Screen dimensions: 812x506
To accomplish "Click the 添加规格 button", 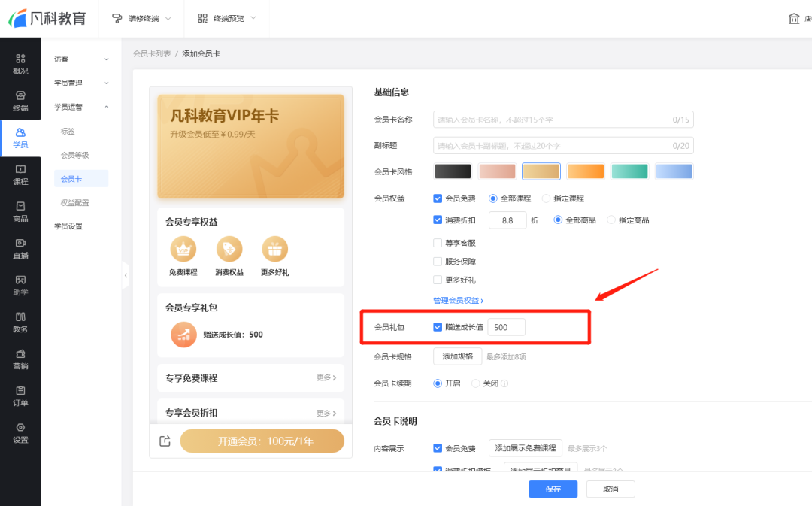I will (x=457, y=356).
